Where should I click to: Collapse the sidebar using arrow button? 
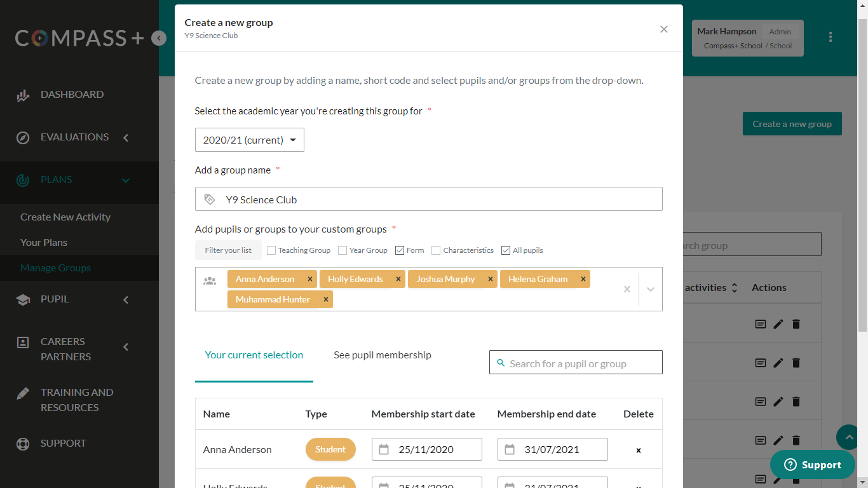pyautogui.click(x=159, y=39)
